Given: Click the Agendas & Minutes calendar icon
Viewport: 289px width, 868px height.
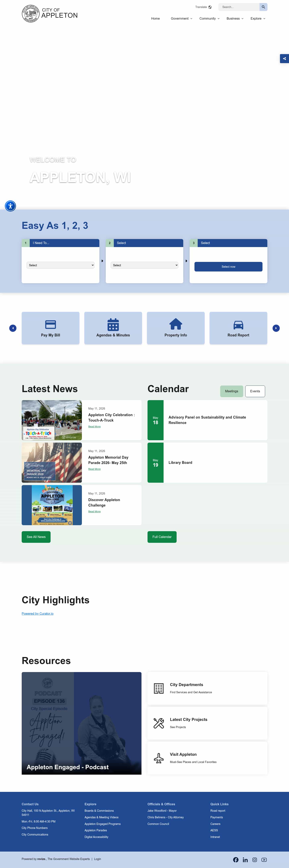Looking at the screenshot, I should (x=113, y=324).
